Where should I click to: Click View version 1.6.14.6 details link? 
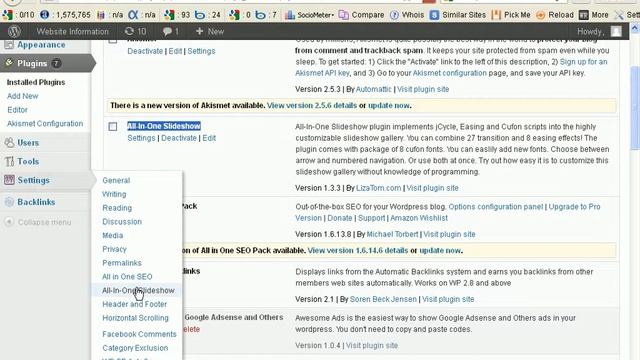coord(358,251)
